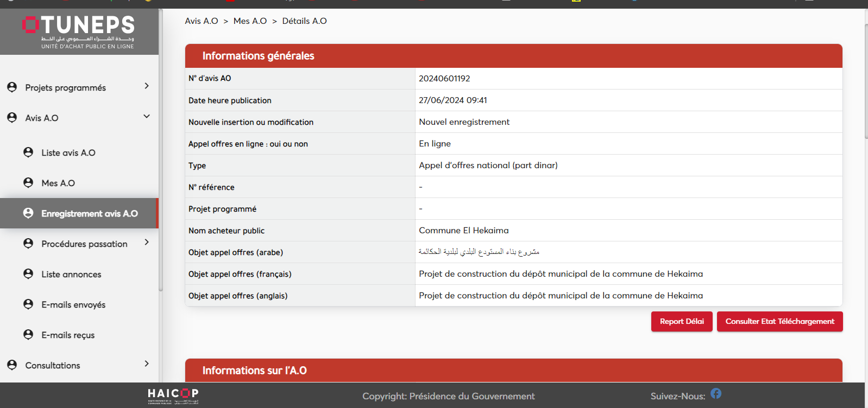Click the Informations générales header
The height and width of the screenshot is (408, 868).
(514, 56)
